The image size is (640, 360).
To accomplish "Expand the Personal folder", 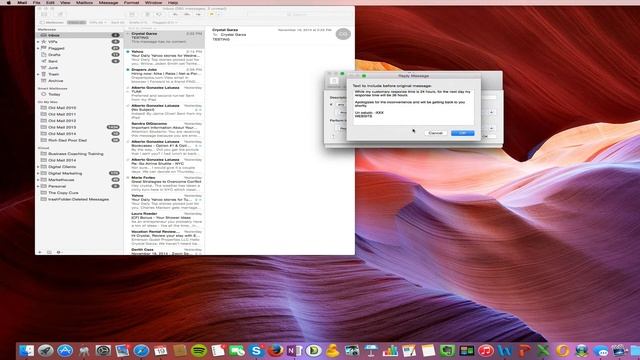I will click(x=38, y=186).
